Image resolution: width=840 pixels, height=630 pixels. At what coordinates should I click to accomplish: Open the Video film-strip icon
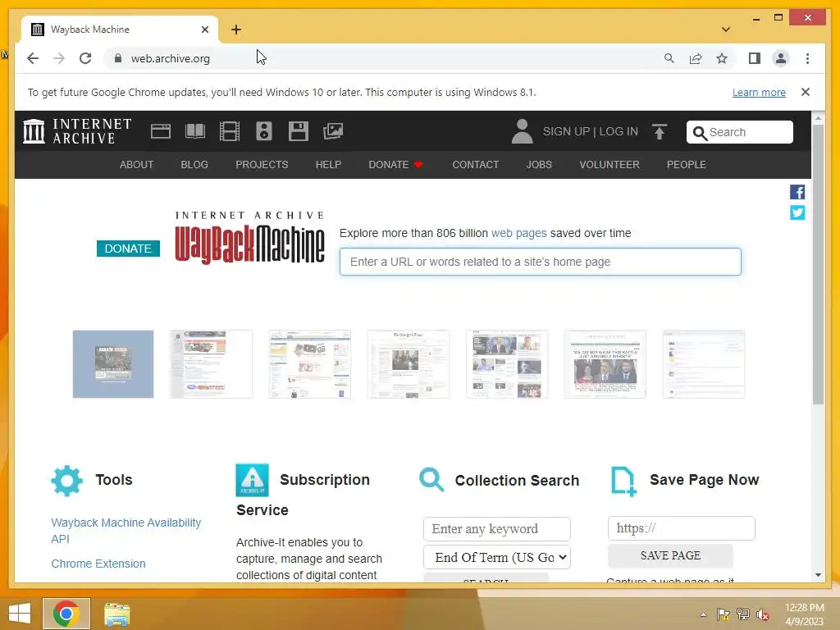click(x=230, y=131)
